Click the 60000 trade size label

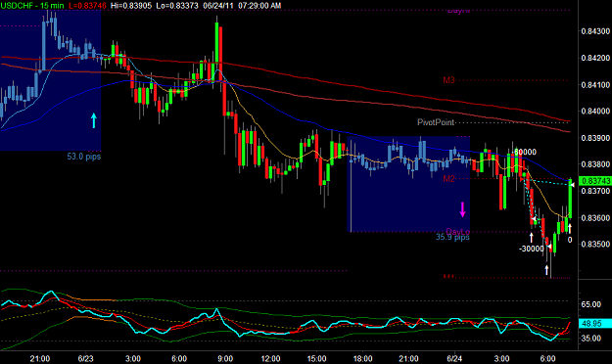(526, 152)
